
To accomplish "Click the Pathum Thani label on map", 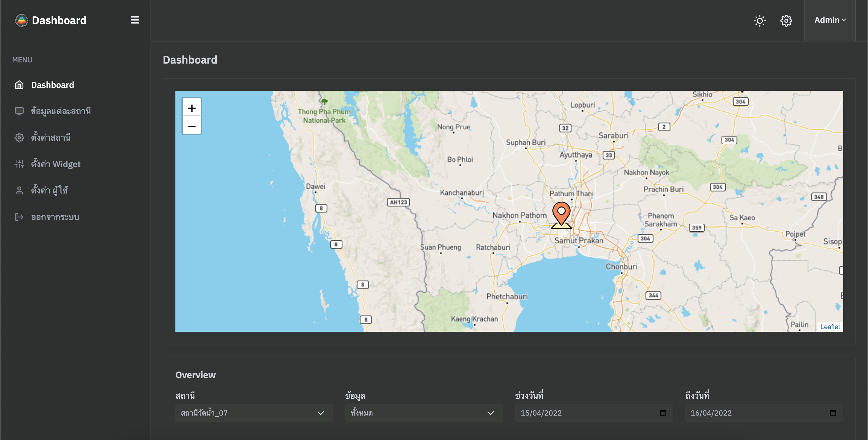I will click(571, 193).
